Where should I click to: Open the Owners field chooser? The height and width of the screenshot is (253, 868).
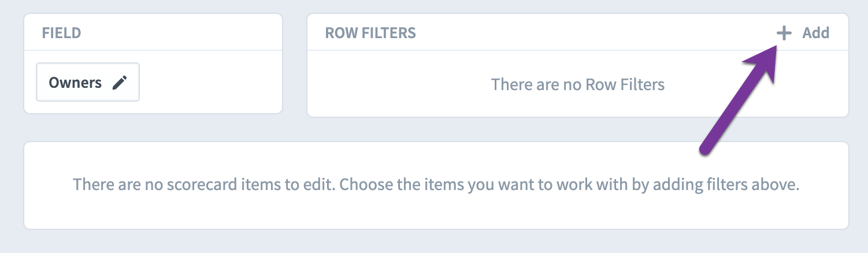coord(88,82)
